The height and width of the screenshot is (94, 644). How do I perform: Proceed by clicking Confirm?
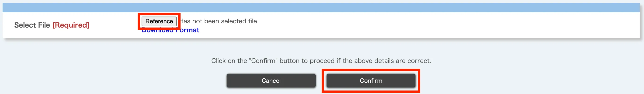click(x=371, y=80)
